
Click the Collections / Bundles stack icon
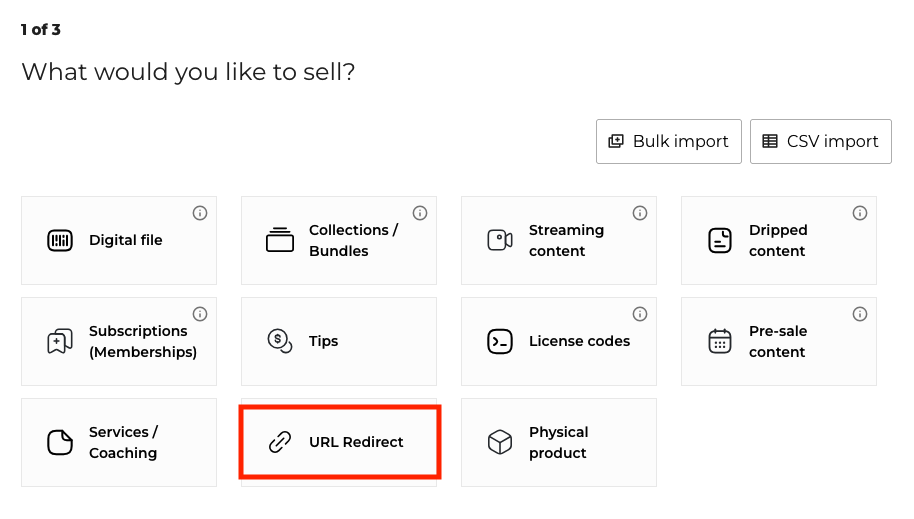(280, 240)
